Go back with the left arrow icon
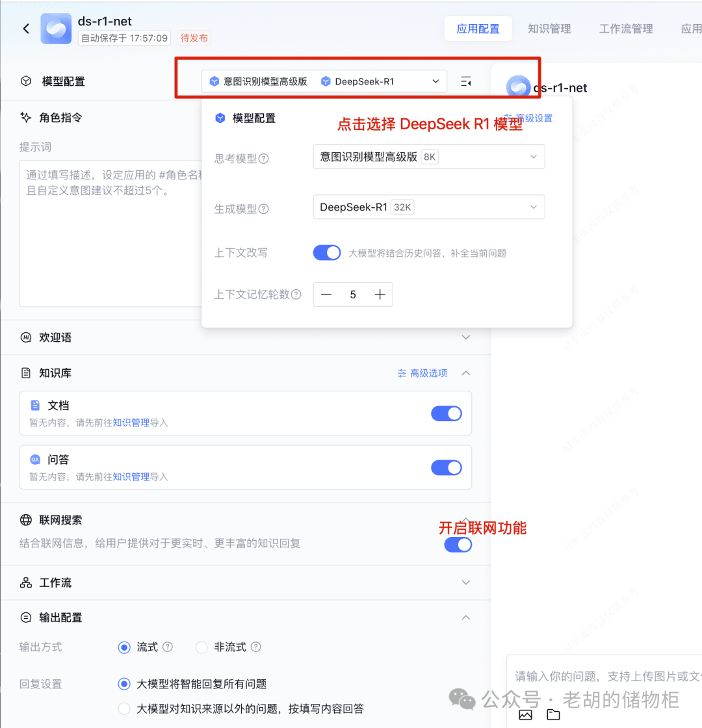The width and height of the screenshot is (702, 728). pyautogui.click(x=27, y=29)
